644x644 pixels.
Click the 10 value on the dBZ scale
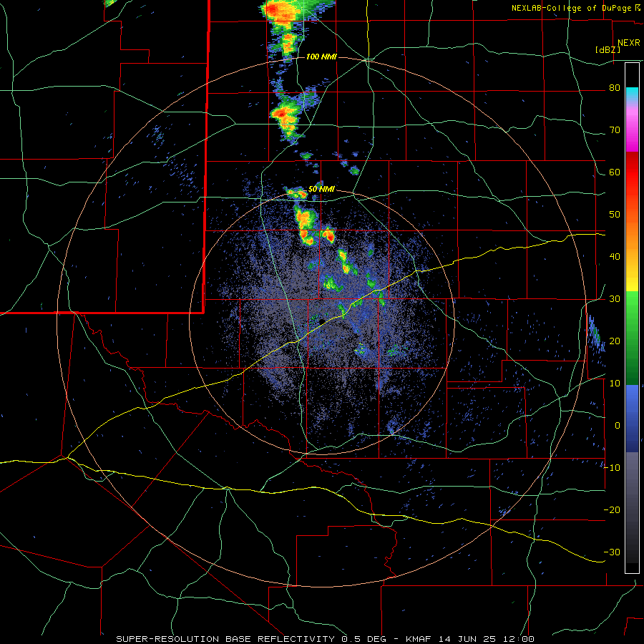(x=615, y=384)
